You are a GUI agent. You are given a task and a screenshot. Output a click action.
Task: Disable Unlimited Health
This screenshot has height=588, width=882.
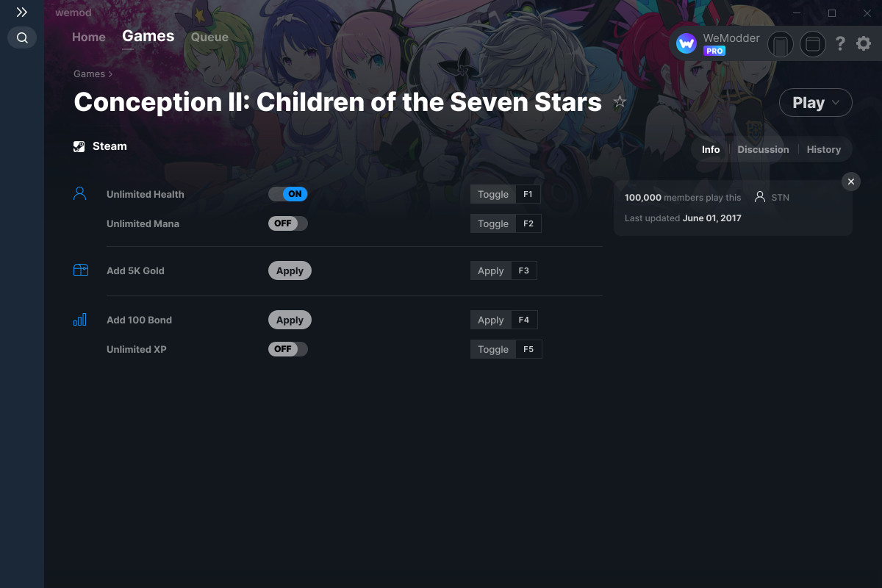click(x=287, y=193)
